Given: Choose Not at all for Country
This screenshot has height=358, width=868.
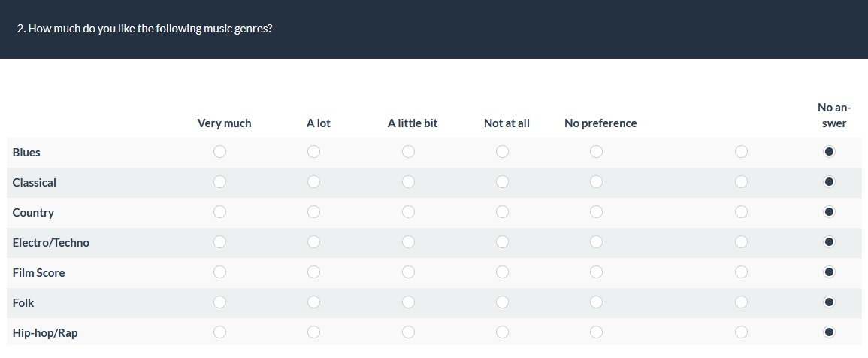Looking at the screenshot, I should (x=502, y=212).
